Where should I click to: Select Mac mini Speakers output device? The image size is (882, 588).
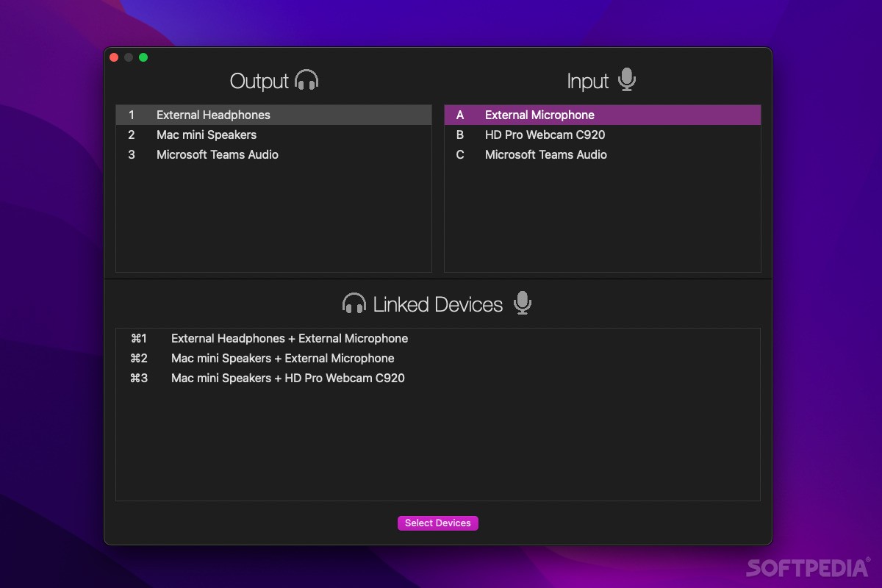[273, 135]
